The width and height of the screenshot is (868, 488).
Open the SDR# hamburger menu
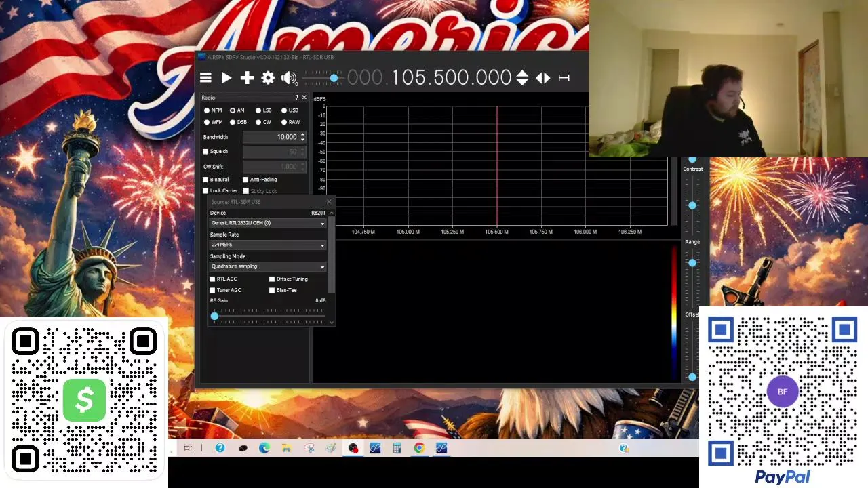205,78
